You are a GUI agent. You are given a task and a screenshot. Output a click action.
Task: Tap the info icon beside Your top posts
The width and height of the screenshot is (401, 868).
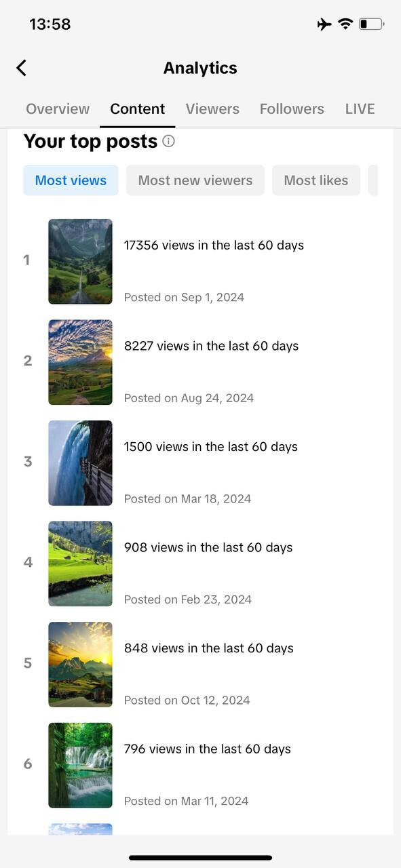coord(169,141)
